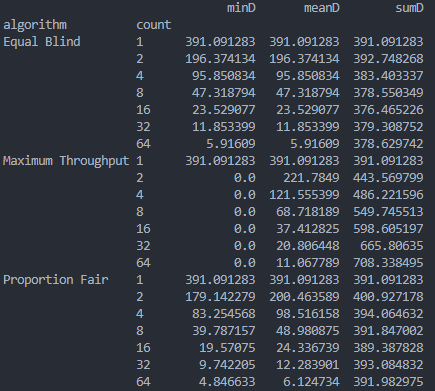Screen dimensions: 435x391
Task: Select the algorithm index label
Action: 35,25
